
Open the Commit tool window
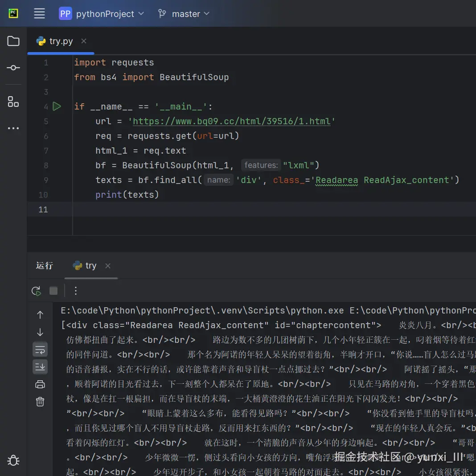click(x=13, y=68)
